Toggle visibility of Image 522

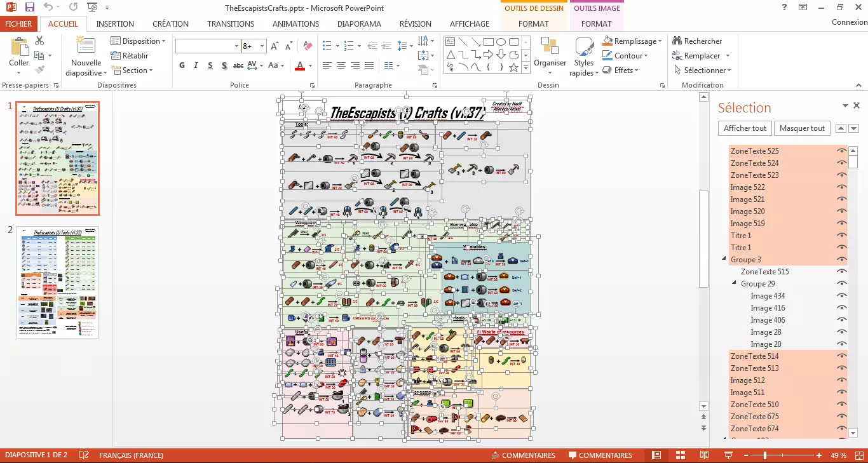pyautogui.click(x=842, y=187)
